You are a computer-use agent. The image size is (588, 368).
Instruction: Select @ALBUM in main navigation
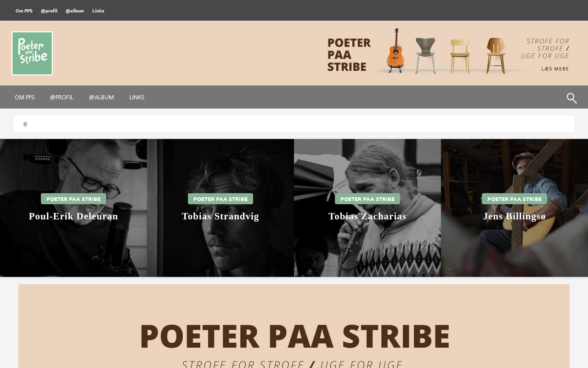pos(102,97)
